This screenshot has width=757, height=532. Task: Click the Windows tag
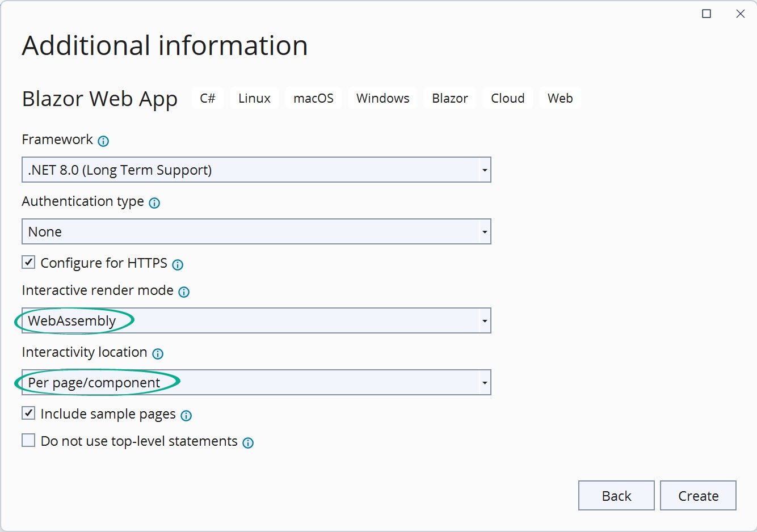point(383,98)
